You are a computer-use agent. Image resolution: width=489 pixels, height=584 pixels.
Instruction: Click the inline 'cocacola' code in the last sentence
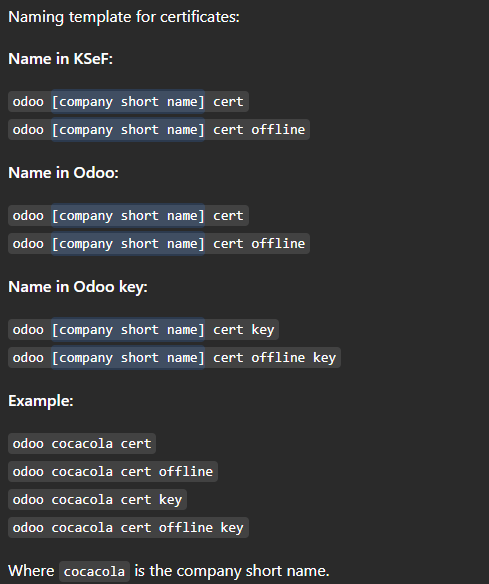94,571
